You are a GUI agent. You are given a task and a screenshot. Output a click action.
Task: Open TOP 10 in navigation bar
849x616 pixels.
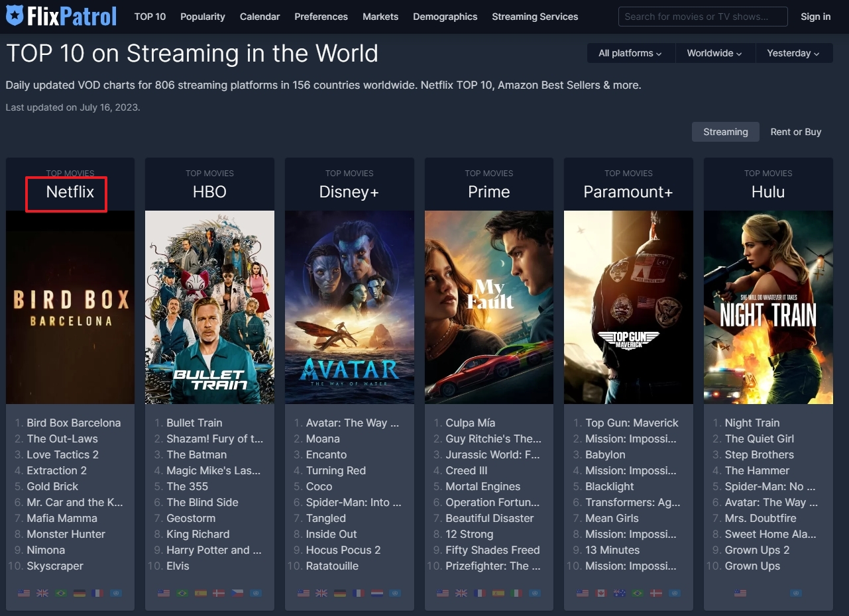[x=150, y=17]
